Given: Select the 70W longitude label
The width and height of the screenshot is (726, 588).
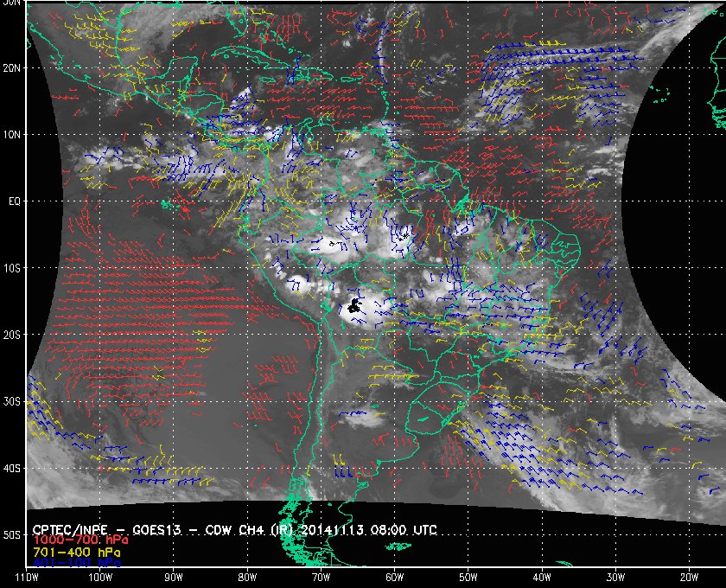Looking at the screenshot, I should [x=321, y=578].
